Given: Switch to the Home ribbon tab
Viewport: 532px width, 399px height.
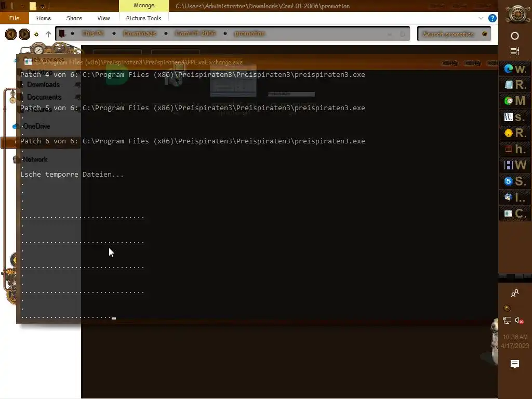Looking at the screenshot, I should [x=44, y=18].
